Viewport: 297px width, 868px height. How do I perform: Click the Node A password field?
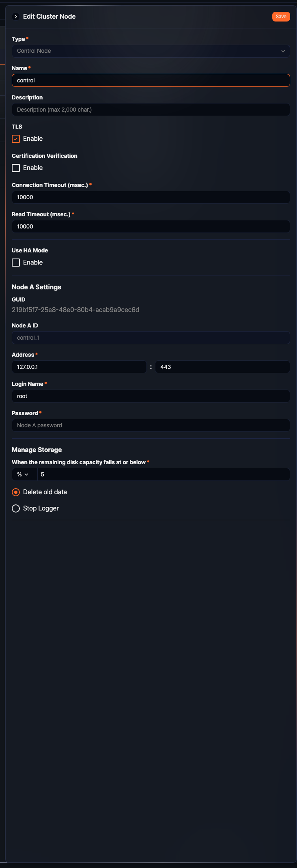coord(151,425)
